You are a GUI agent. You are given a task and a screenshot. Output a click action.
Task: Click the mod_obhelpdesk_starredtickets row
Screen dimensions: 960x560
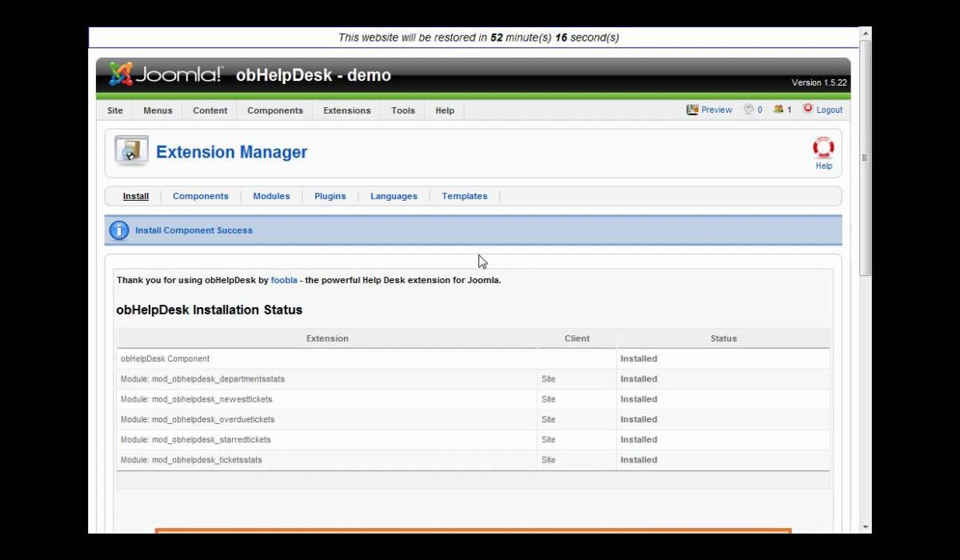click(474, 439)
